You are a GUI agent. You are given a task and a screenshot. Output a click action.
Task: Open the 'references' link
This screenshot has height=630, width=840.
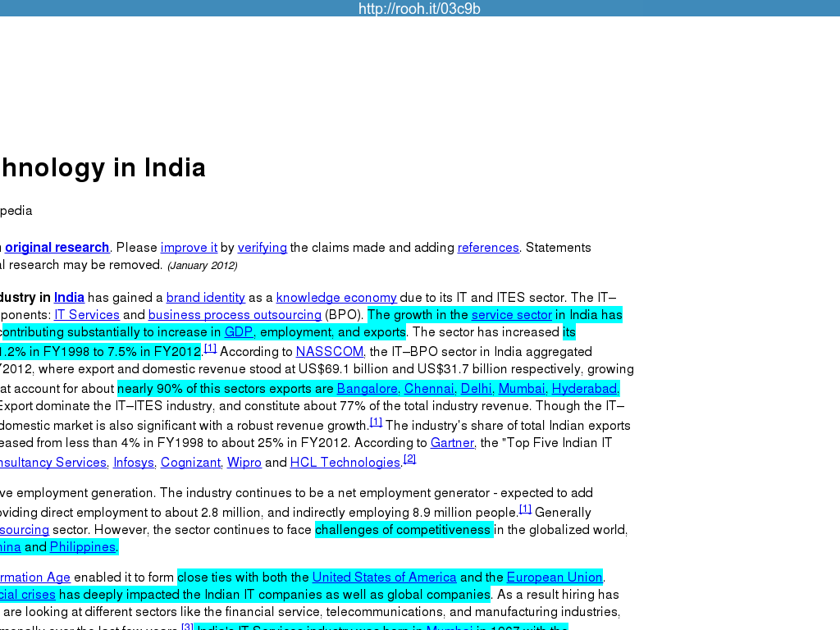(x=488, y=248)
